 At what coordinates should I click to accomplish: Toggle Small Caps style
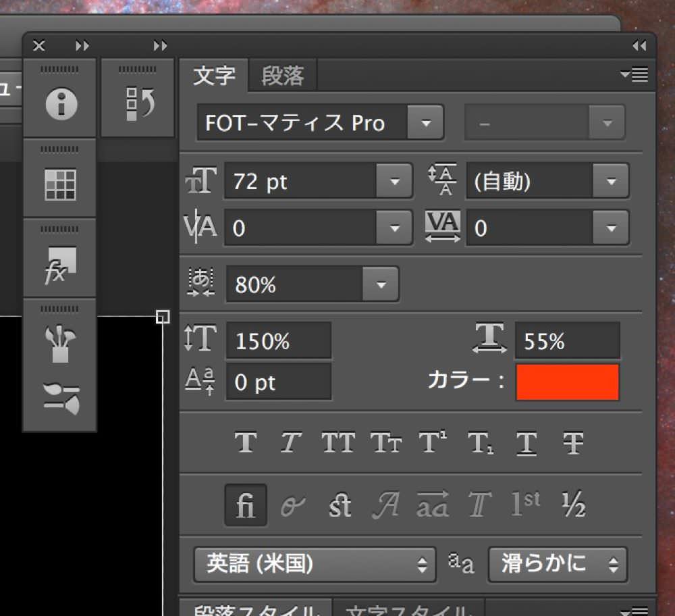pos(386,442)
